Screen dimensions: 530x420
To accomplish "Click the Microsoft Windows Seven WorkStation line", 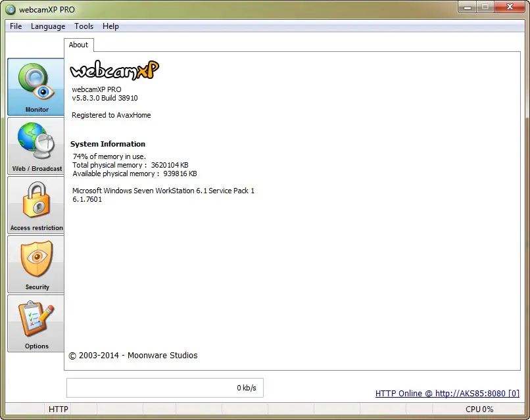I will pos(163,191).
